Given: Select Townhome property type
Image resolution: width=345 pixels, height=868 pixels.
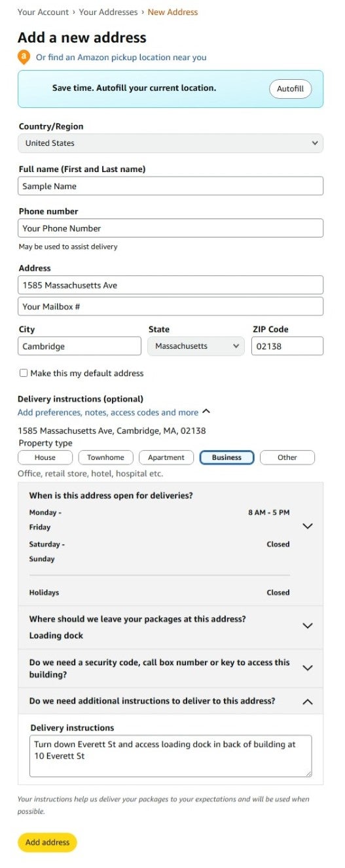Looking at the screenshot, I should 105,457.
